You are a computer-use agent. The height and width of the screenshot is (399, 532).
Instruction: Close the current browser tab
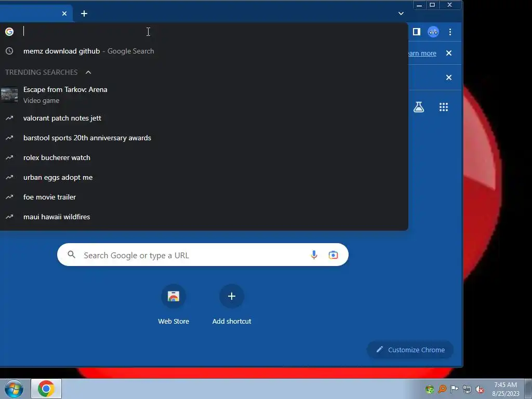[x=64, y=14]
